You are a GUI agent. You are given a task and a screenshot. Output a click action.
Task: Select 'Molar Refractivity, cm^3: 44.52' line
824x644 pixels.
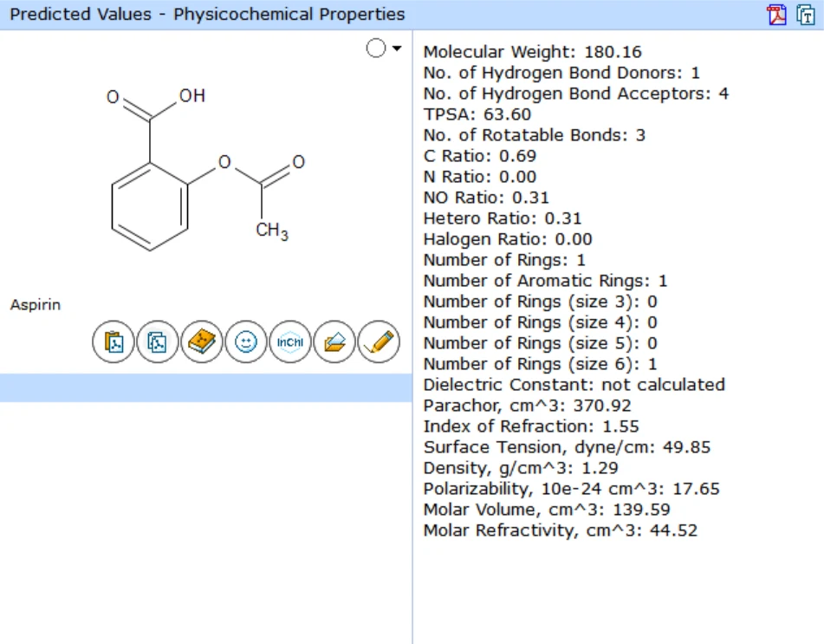(561, 530)
